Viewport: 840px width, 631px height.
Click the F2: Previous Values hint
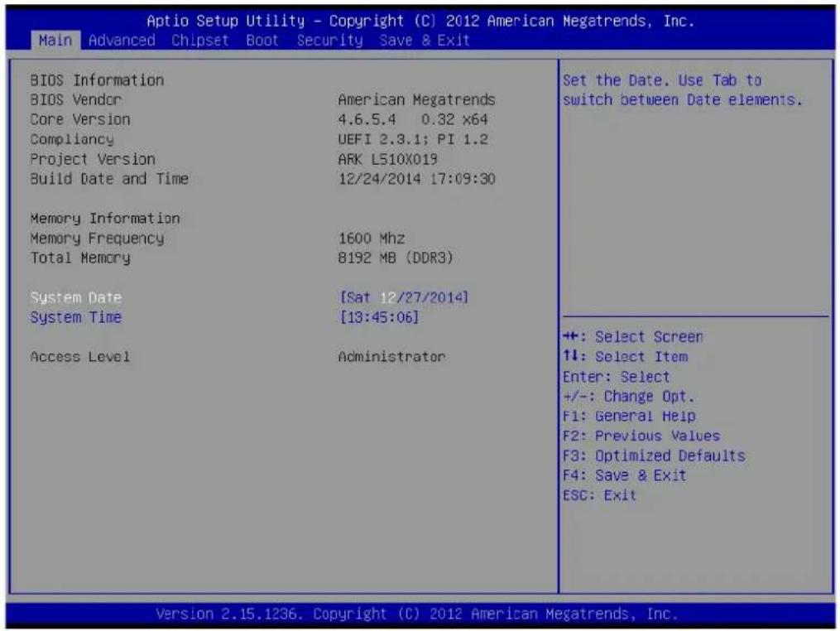click(x=641, y=436)
